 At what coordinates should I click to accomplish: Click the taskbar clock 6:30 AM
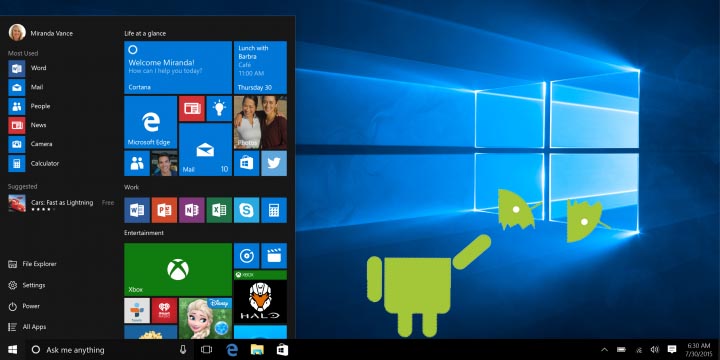pos(698,350)
